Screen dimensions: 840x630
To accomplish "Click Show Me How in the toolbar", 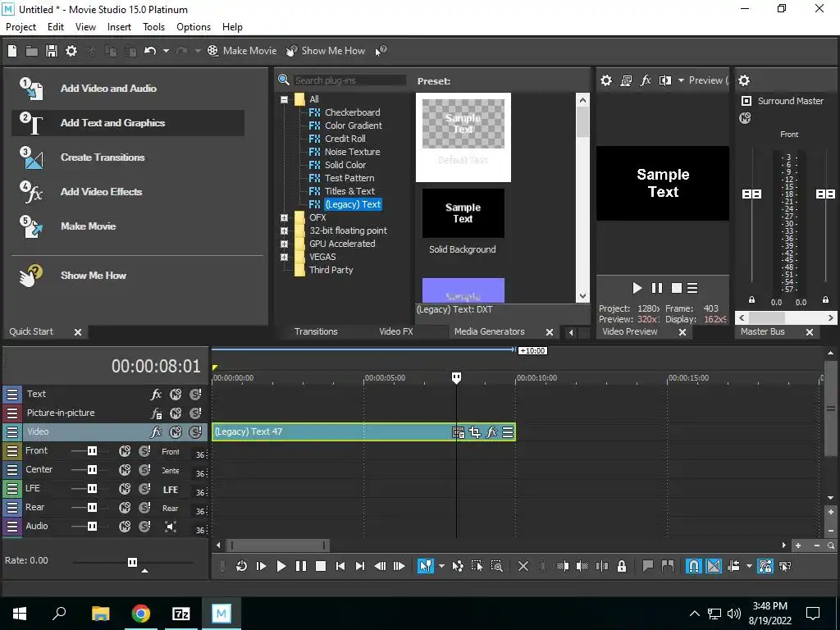I will pyautogui.click(x=326, y=51).
